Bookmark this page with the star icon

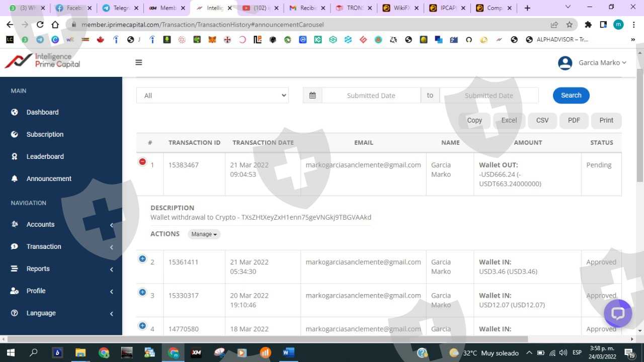point(570,25)
